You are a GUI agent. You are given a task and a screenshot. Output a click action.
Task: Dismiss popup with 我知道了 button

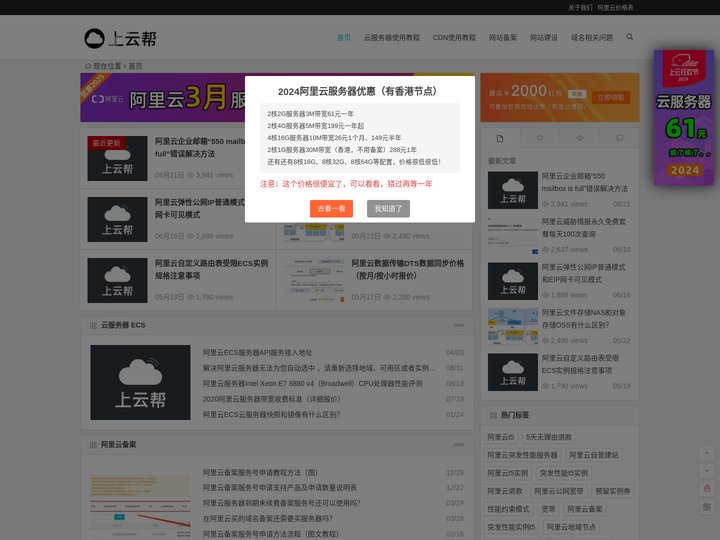(388, 208)
